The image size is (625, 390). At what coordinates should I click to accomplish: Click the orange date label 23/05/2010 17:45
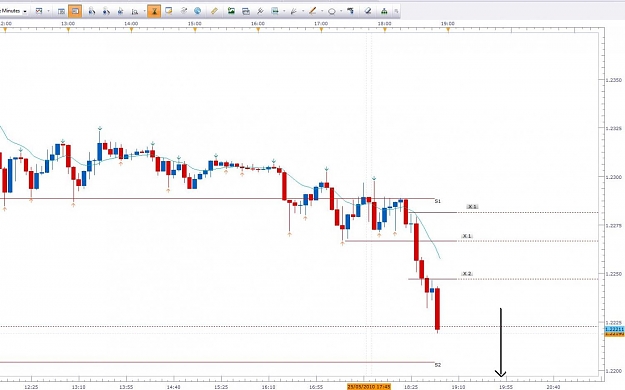tap(369, 386)
